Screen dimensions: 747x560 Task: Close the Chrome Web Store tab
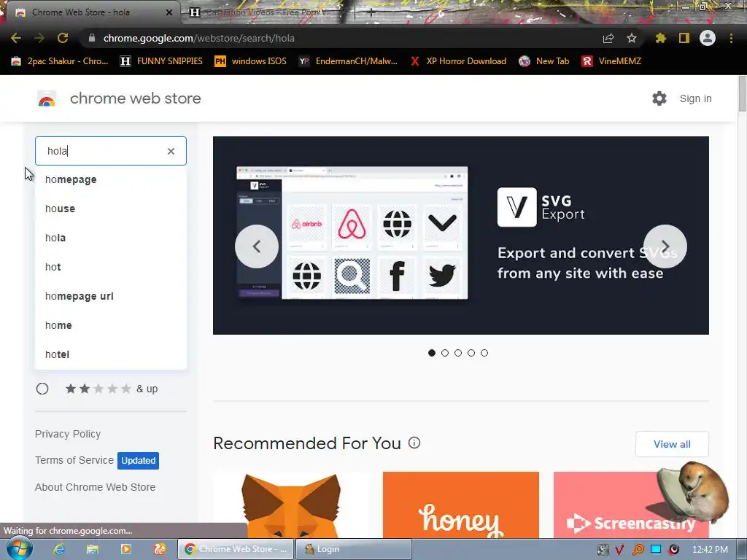pyautogui.click(x=169, y=12)
